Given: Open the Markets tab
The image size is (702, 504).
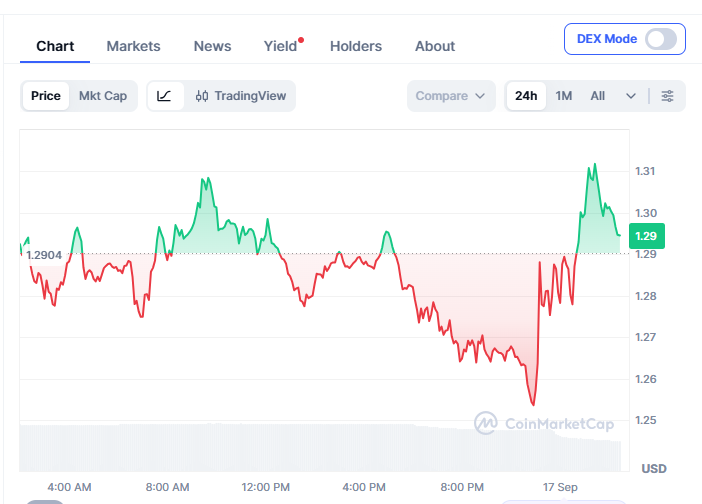Looking at the screenshot, I should coord(133,46).
